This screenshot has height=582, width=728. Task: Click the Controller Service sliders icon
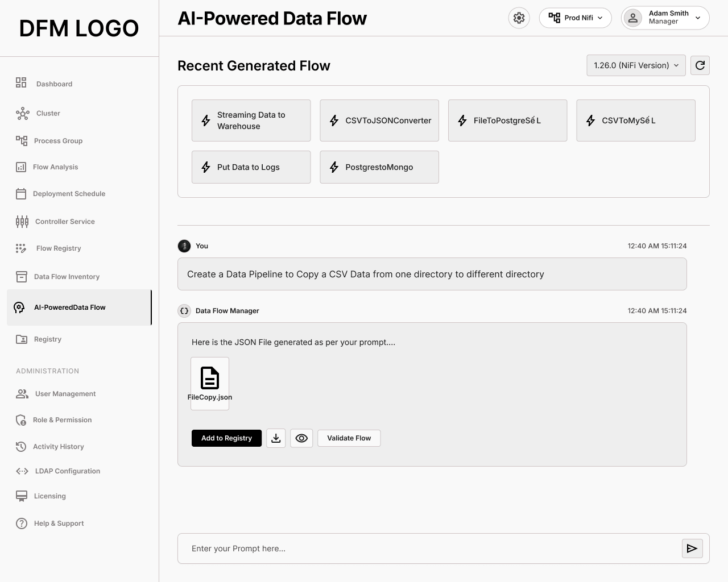[x=22, y=221]
